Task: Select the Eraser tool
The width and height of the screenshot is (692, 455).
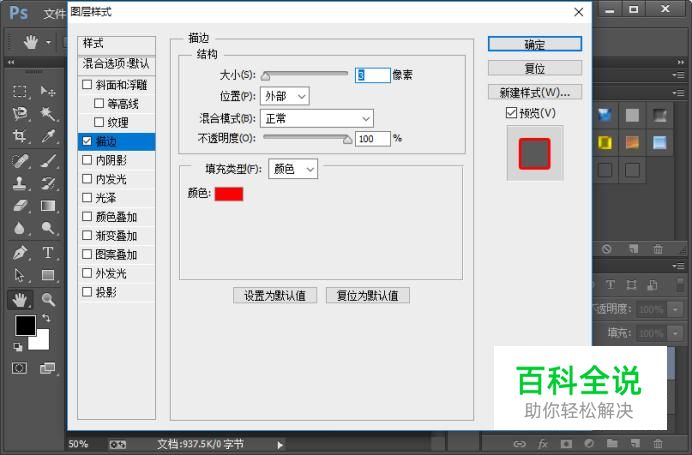Action: (19, 206)
